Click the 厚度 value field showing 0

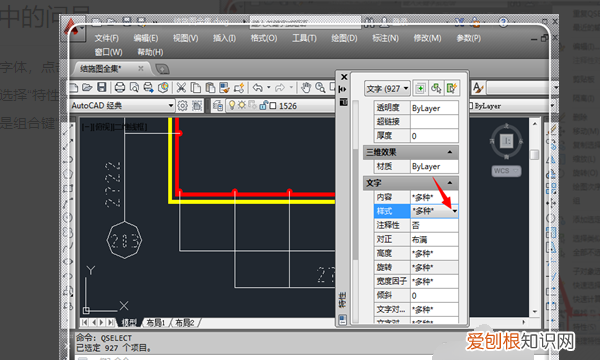click(x=434, y=136)
